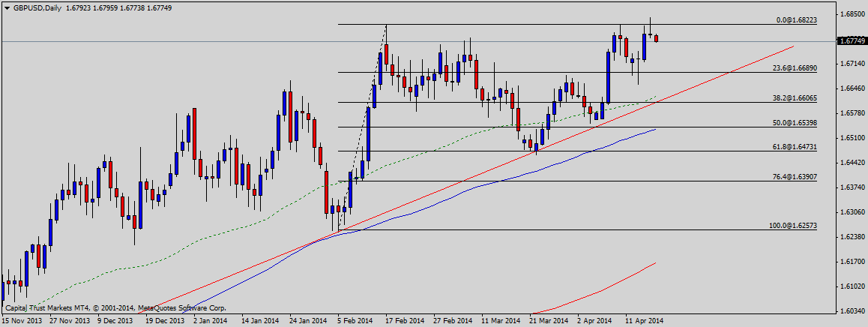The width and height of the screenshot is (868, 327).
Task: Click the 11 Apr 2014 date label
Action: click(x=645, y=320)
